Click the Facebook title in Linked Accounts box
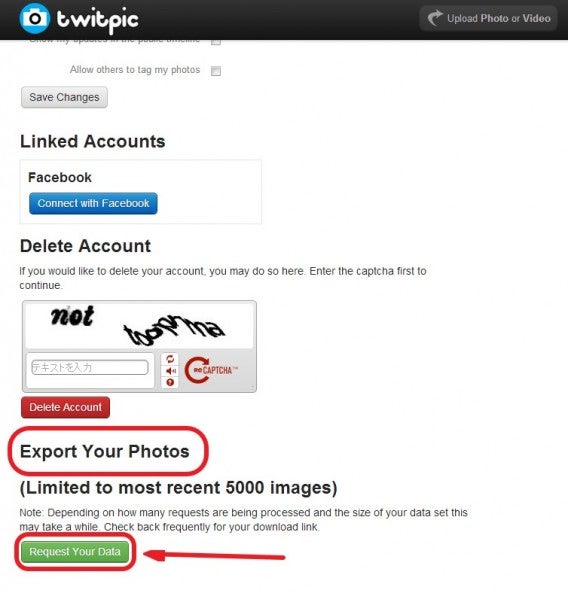 60,177
